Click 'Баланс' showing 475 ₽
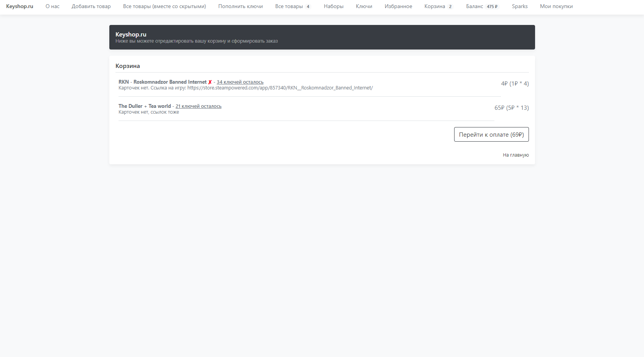This screenshot has width=644, height=357. pyautogui.click(x=482, y=7)
